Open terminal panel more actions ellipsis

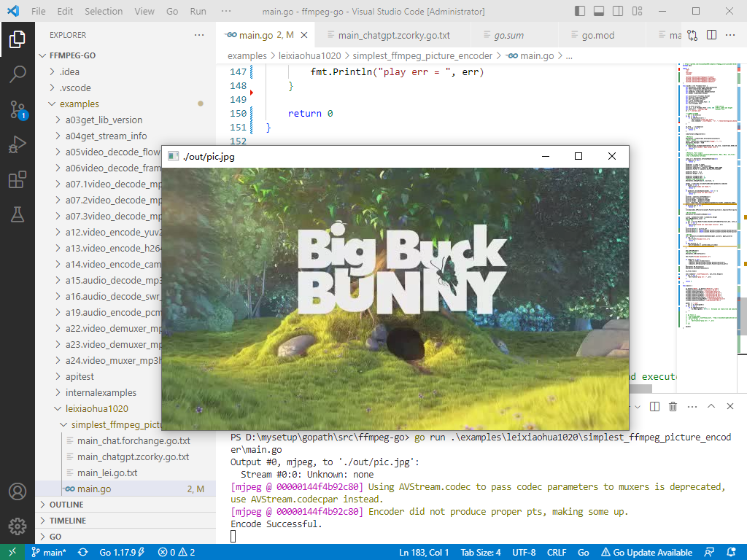(692, 406)
